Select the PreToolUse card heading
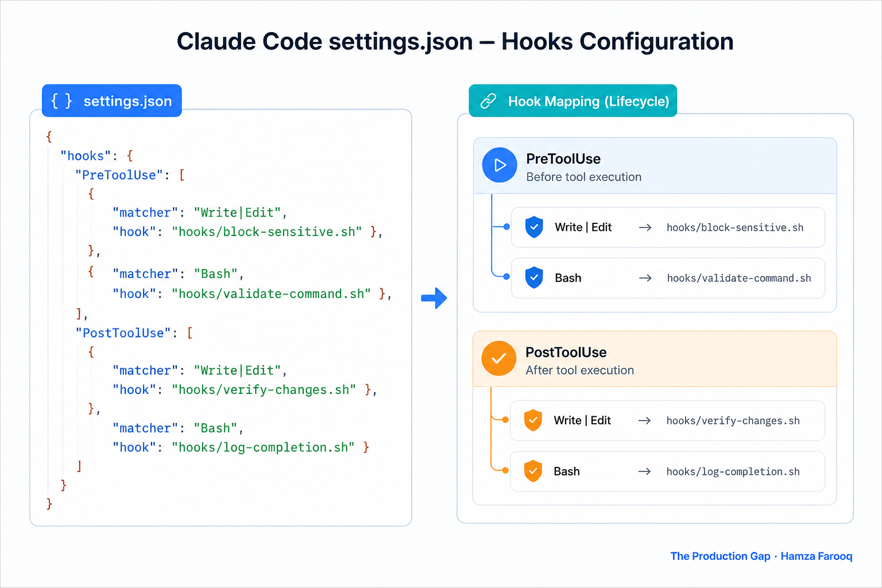This screenshot has height=588, width=882. point(563,158)
